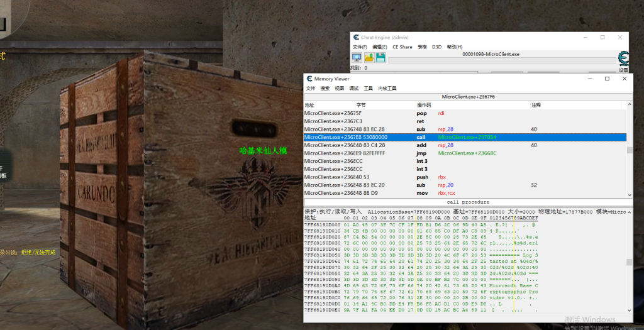This screenshot has height=330, width=644.
Task: Click the Cheat Engine (Admin) title bar icon
Action: (356, 37)
